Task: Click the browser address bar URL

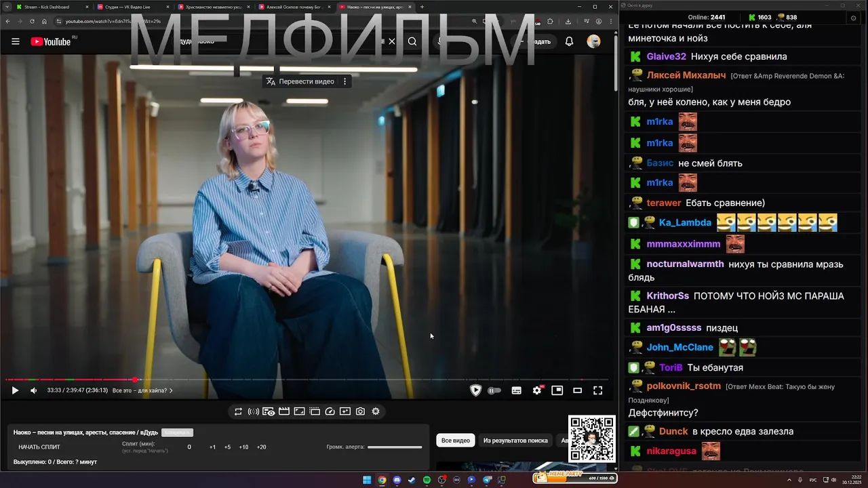Action: 113,21
